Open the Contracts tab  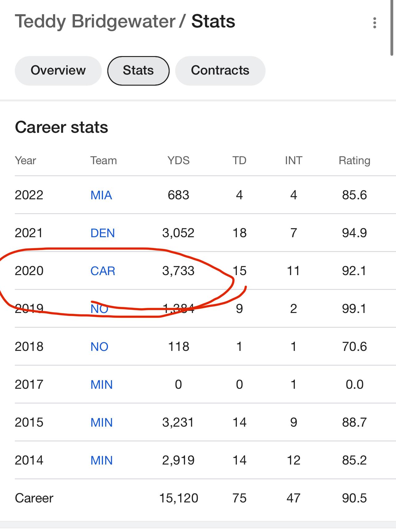[220, 71]
